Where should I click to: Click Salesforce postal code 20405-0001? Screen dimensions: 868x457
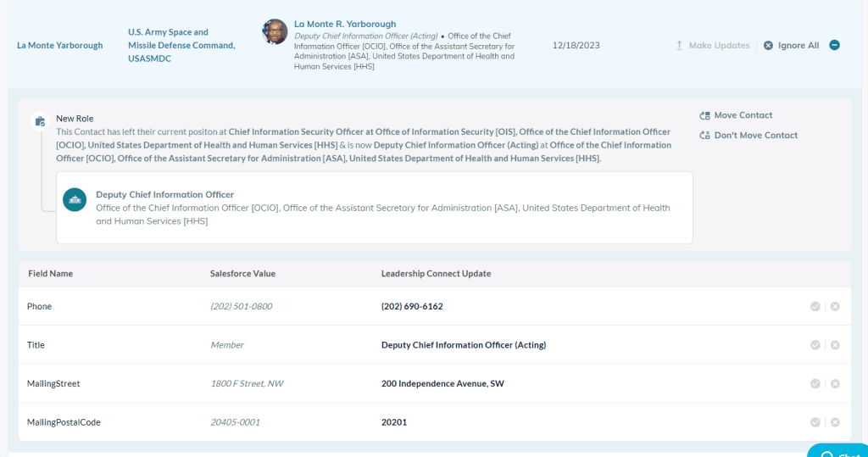click(236, 422)
